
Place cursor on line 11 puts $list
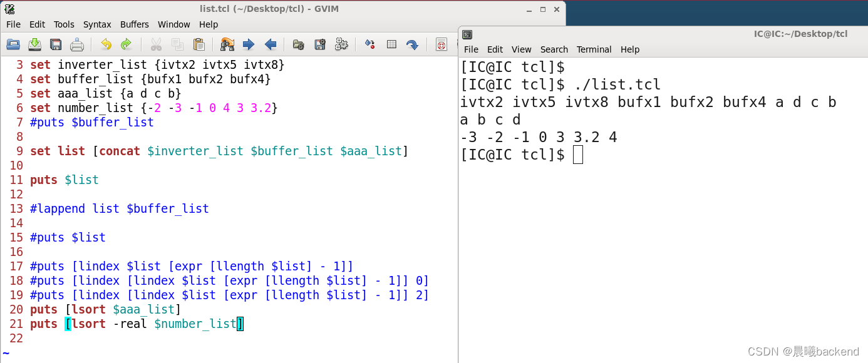point(65,180)
